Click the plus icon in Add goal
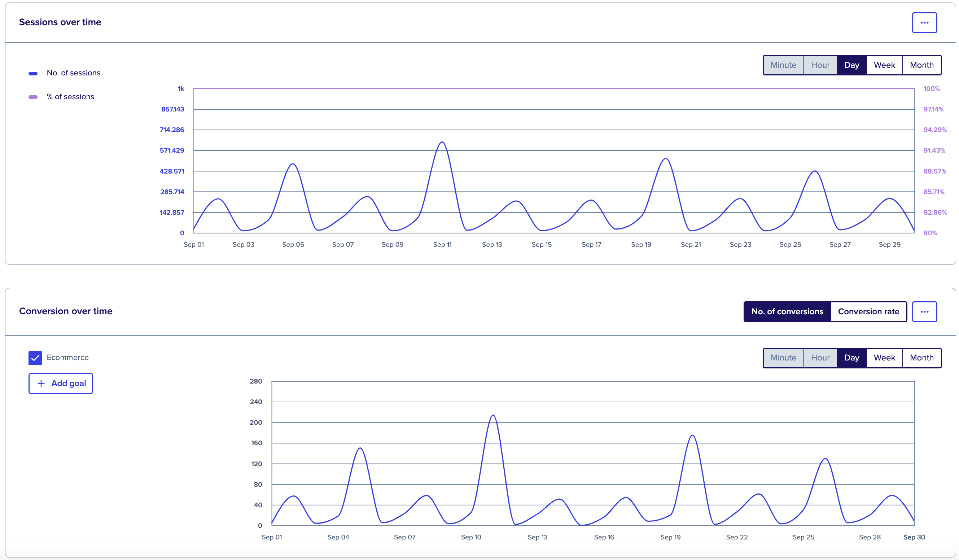This screenshot has height=560, width=959. (41, 383)
